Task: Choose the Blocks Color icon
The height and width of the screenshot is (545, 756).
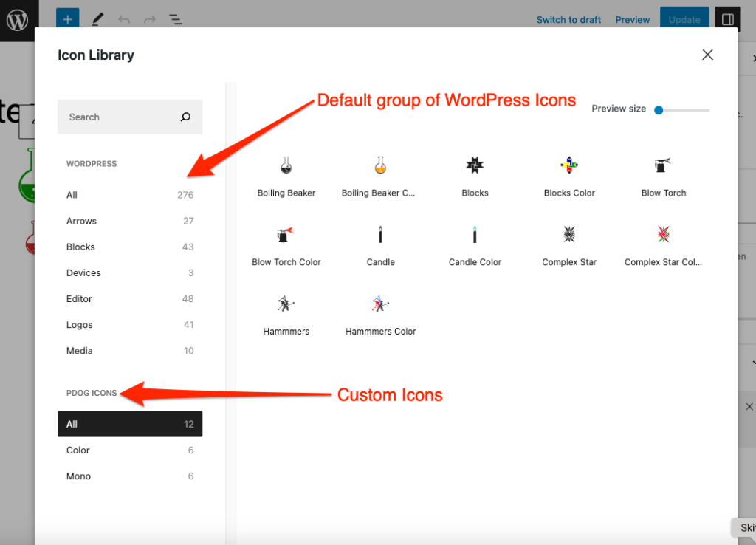Action: (x=569, y=166)
